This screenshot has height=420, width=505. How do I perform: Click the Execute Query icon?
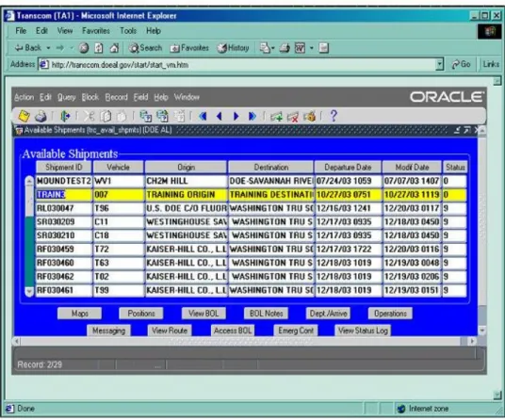point(163,116)
